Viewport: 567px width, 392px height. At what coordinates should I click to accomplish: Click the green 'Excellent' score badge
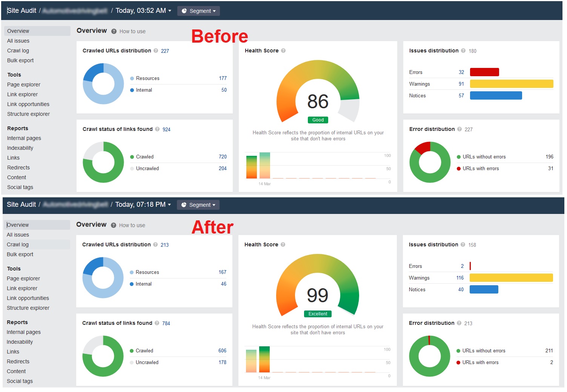pyautogui.click(x=318, y=314)
